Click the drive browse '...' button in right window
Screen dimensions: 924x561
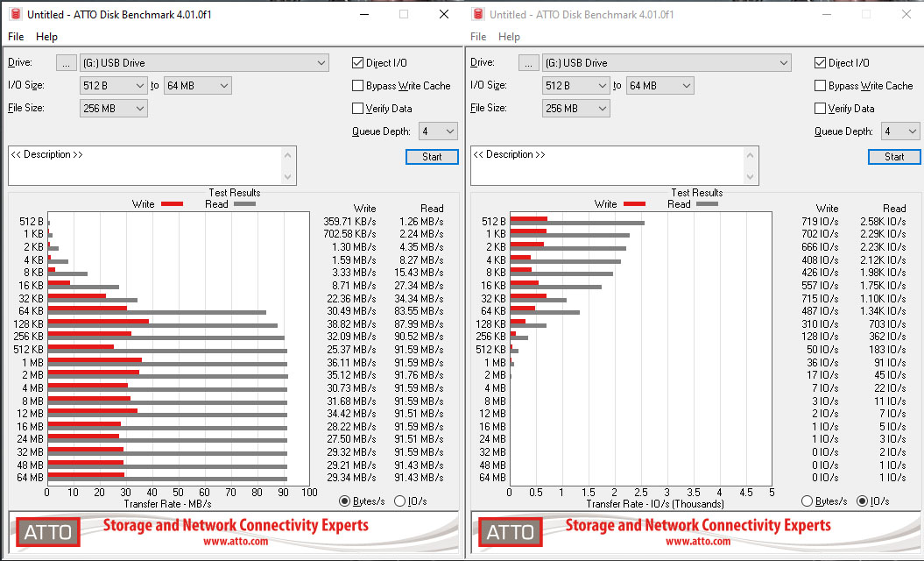tap(529, 62)
